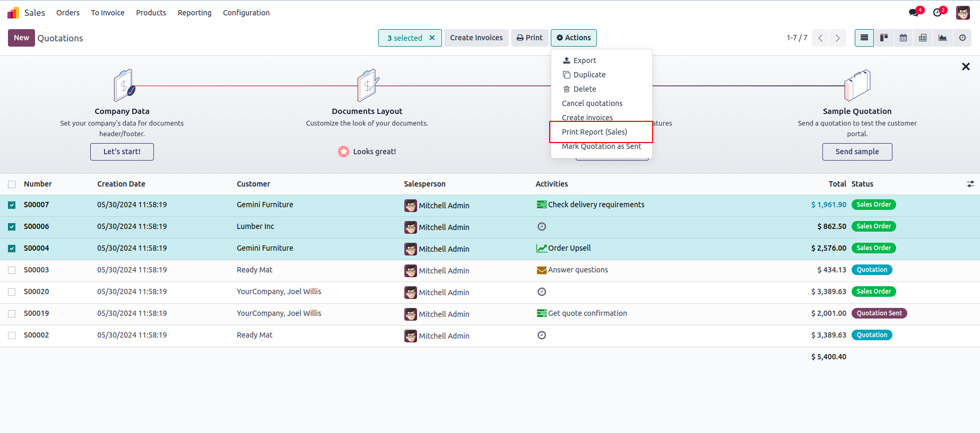The height and width of the screenshot is (433, 980).
Task: Click the Get quote confirmation activity icon
Action: tap(542, 313)
